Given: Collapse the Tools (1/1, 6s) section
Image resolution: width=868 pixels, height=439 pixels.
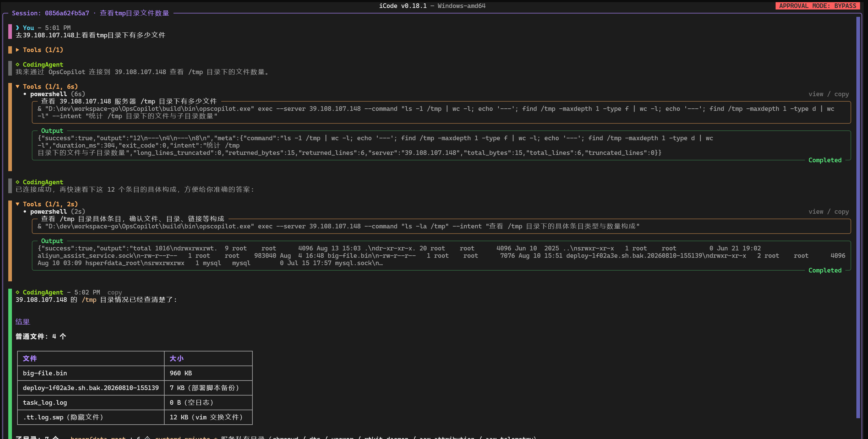Looking at the screenshot, I should [x=47, y=87].
